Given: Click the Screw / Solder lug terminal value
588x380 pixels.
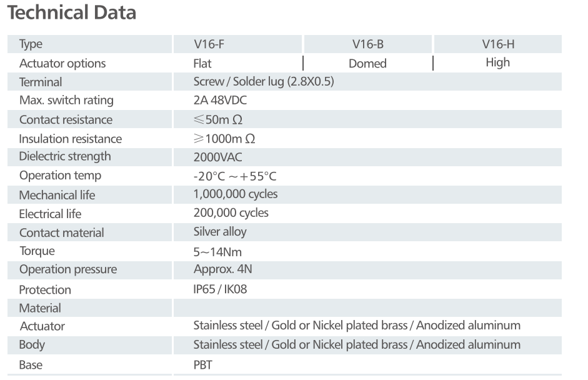Looking at the screenshot, I should 264,82.
